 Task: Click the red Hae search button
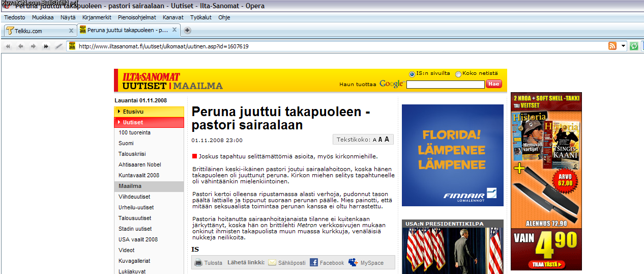click(493, 84)
